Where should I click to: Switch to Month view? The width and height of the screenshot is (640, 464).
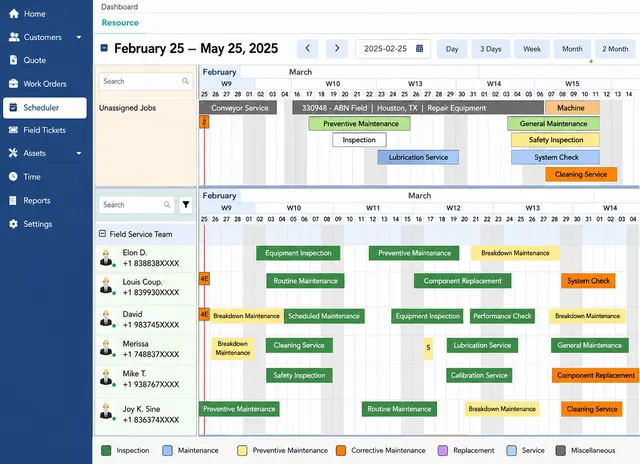tap(572, 49)
